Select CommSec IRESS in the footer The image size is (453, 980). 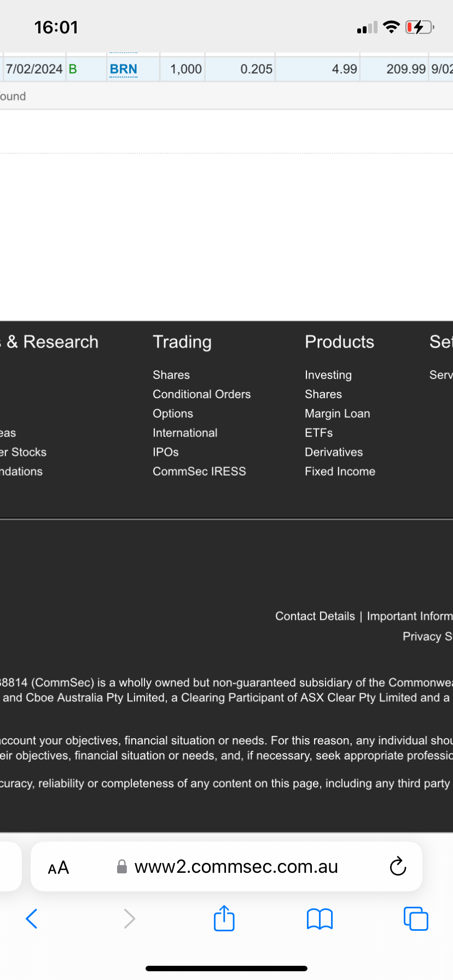pyautogui.click(x=199, y=471)
